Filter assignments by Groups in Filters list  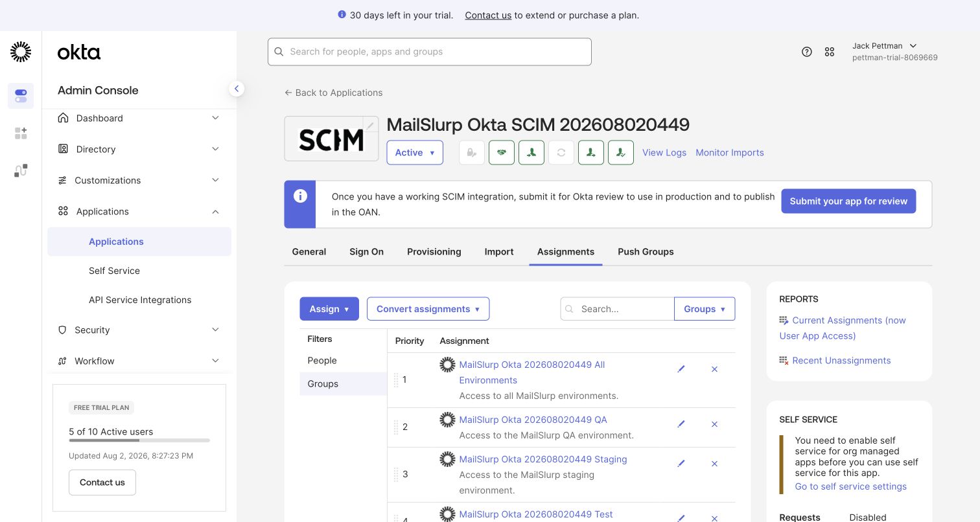[x=343, y=384]
